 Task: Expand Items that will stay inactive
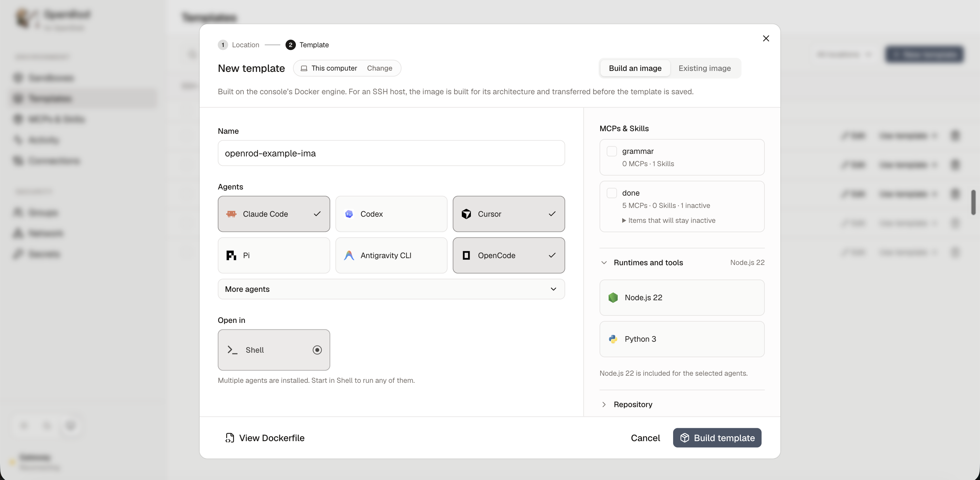pos(669,221)
